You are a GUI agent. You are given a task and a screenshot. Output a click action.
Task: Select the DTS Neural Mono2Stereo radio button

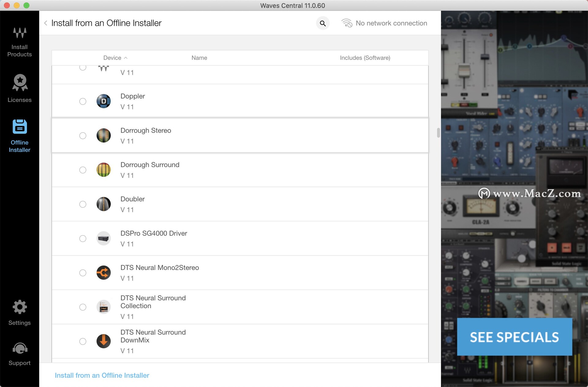(x=83, y=273)
